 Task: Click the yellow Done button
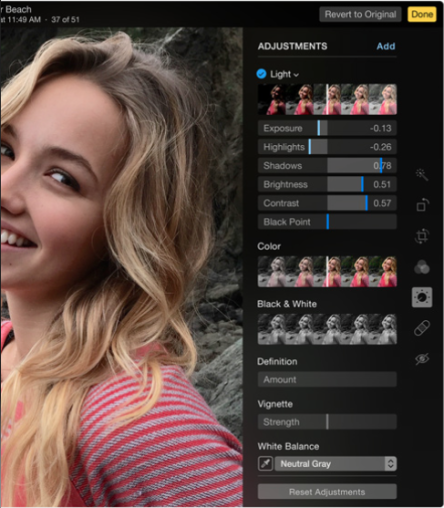[422, 14]
